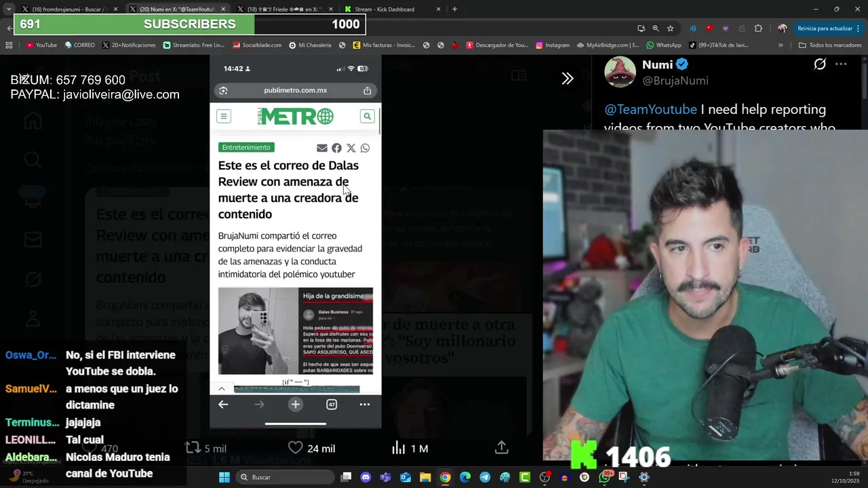Share article via WhatsApp icon

coord(366,148)
